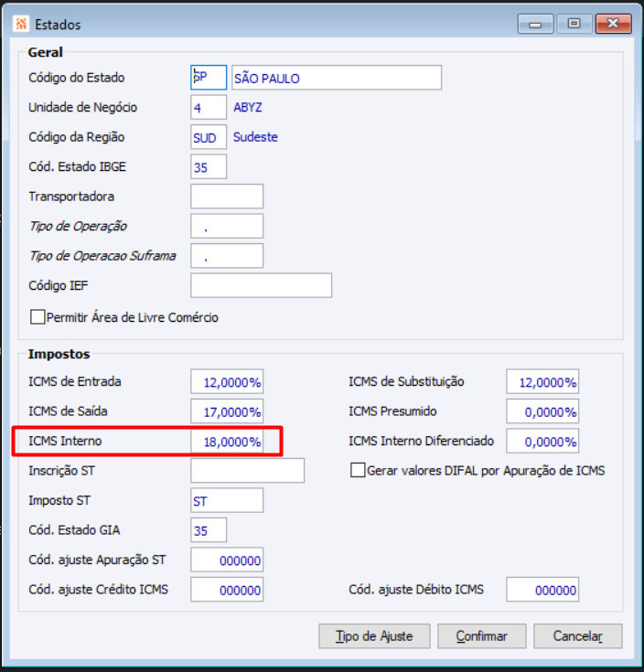Click the Transportadora input field

pyautogui.click(x=227, y=197)
